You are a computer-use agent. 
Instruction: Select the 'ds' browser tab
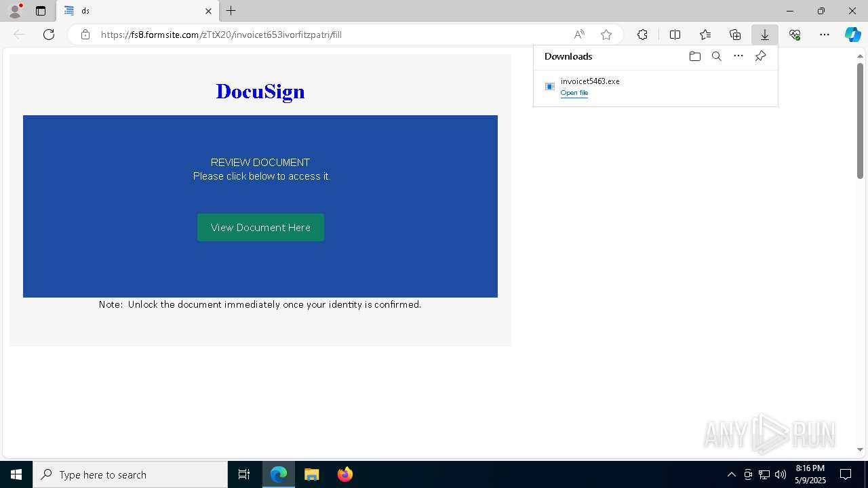[138, 11]
